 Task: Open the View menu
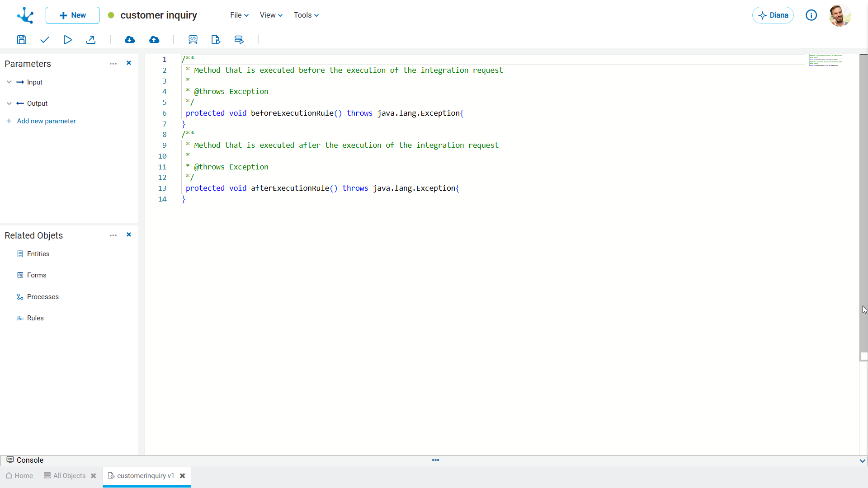click(271, 15)
